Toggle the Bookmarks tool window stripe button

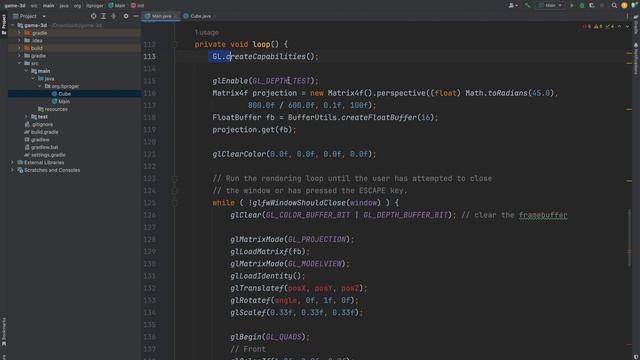[4, 331]
